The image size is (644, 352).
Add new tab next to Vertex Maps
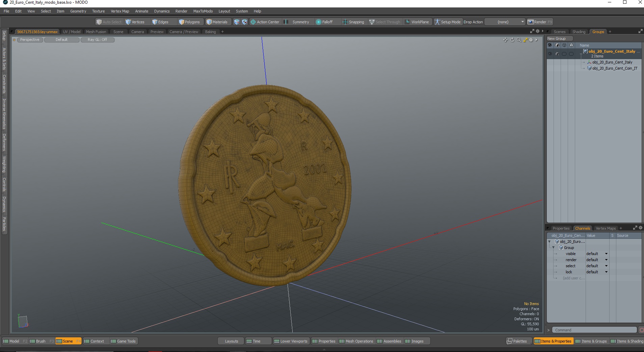(621, 228)
